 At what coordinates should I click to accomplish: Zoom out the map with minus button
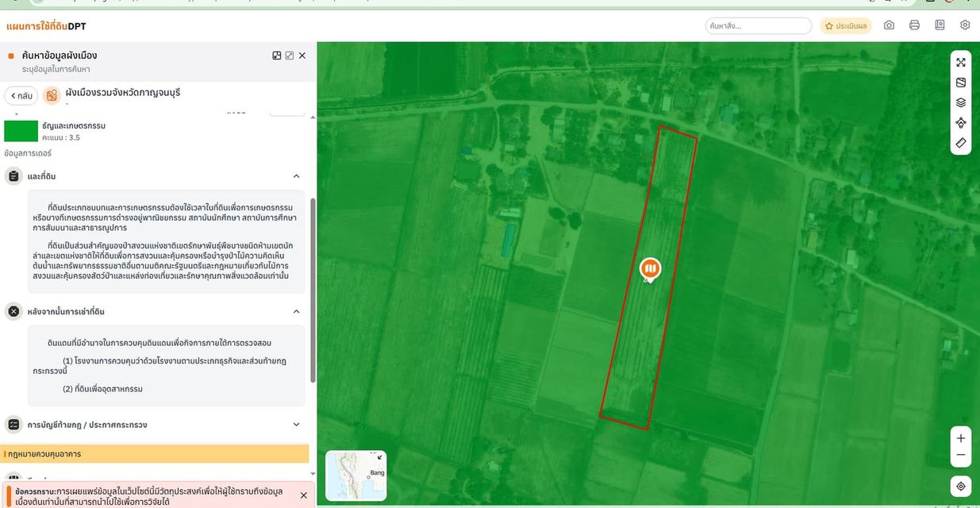tap(961, 456)
